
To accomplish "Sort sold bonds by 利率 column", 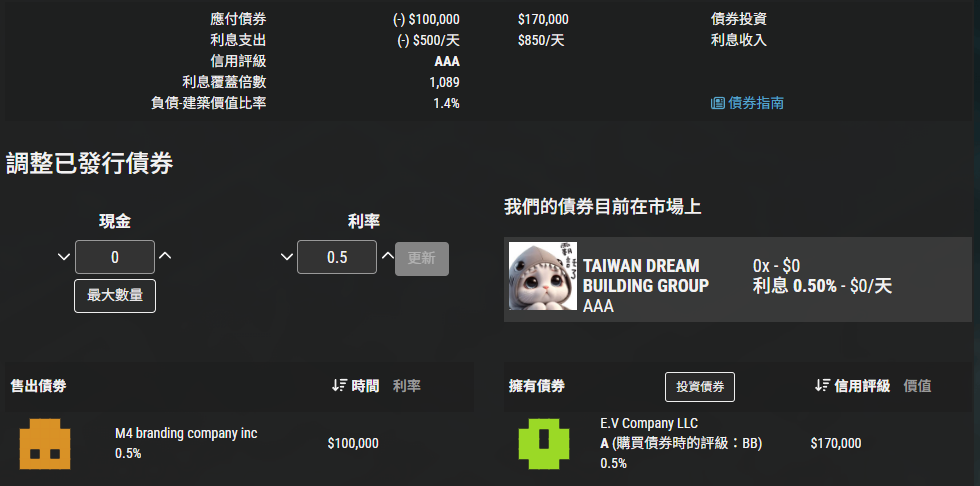I will click(x=407, y=386).
